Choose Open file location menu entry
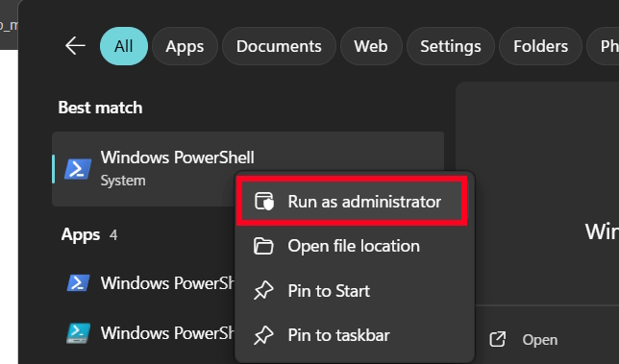The image size is (619, 364). click(x=355, y=246)
